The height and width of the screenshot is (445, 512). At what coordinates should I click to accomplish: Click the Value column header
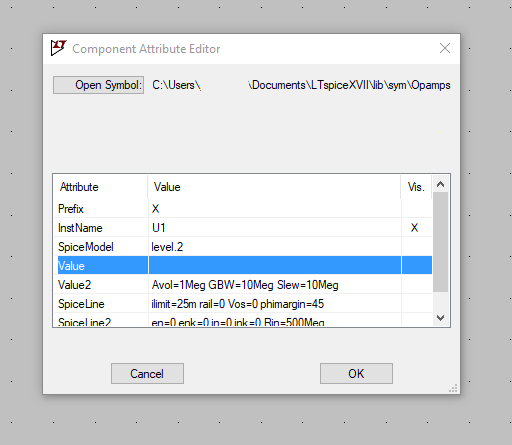(167, 187)
